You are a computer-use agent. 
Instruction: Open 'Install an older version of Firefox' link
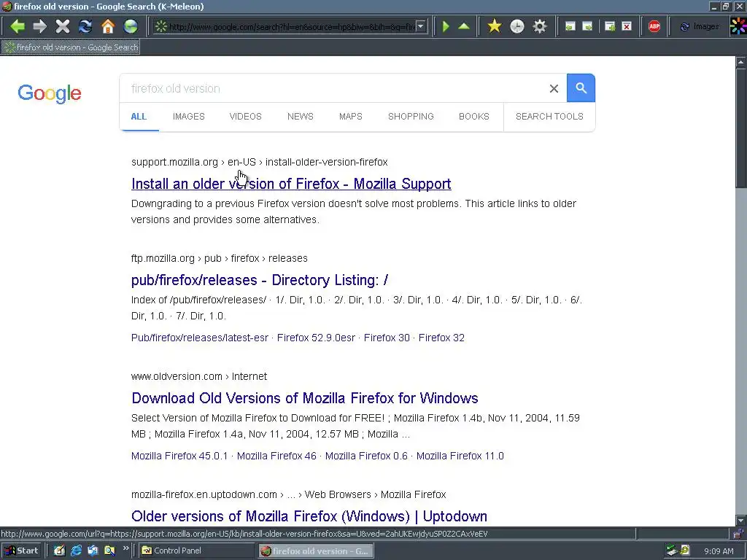[291, 184]
